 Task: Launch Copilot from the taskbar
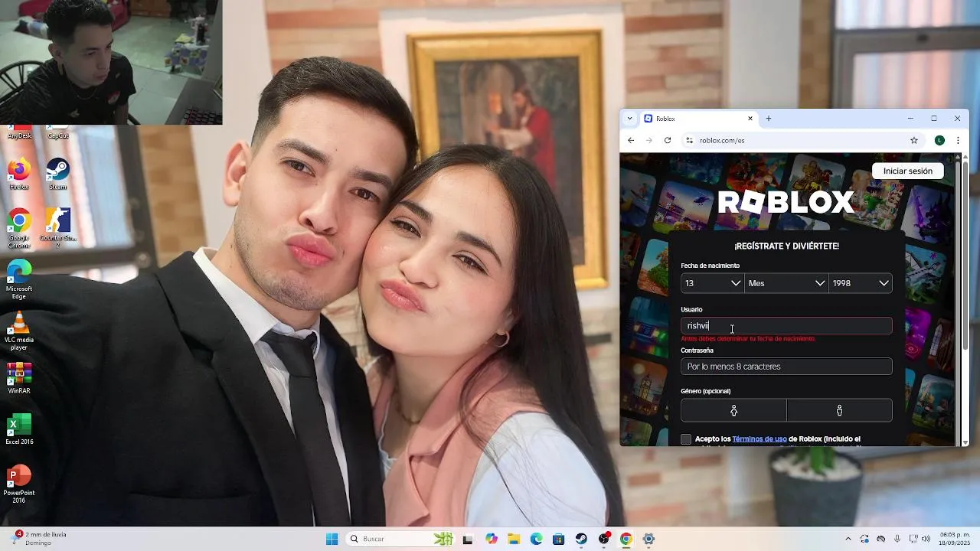point(491,539)
